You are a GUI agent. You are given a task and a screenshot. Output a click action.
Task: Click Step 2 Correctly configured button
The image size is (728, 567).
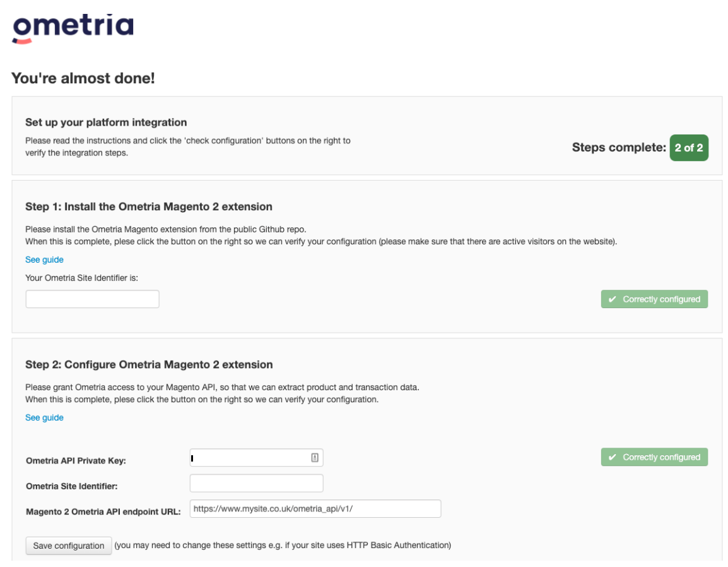point(654,457)
